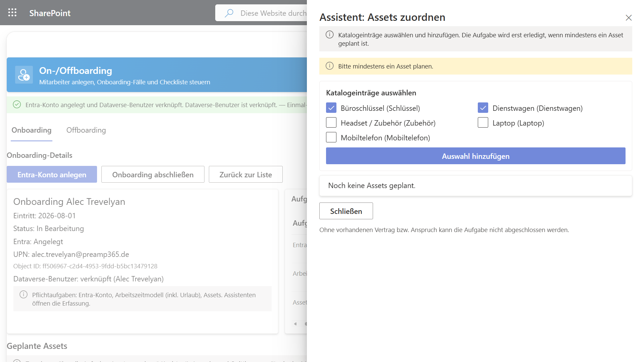Click 'Bitte mindestens ein Asset planen.' warning
The height and width of the screenshot is (362, 644).
point(385,66)
